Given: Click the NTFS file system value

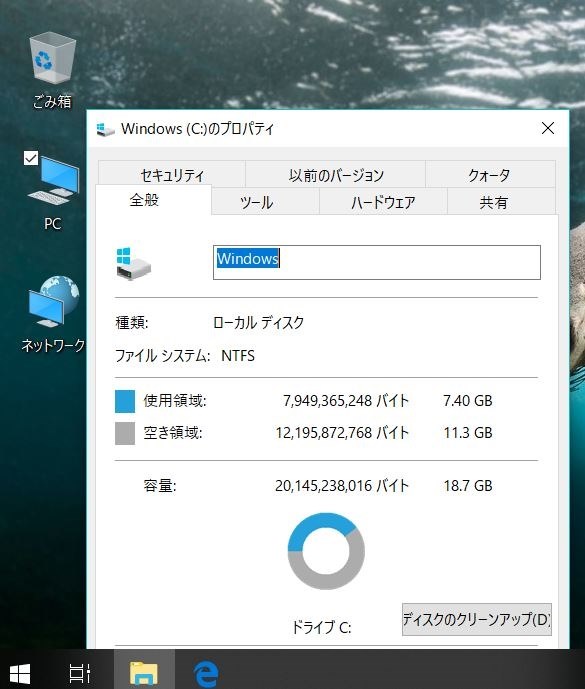Looking at the screenshot, I should click(238, 355).
